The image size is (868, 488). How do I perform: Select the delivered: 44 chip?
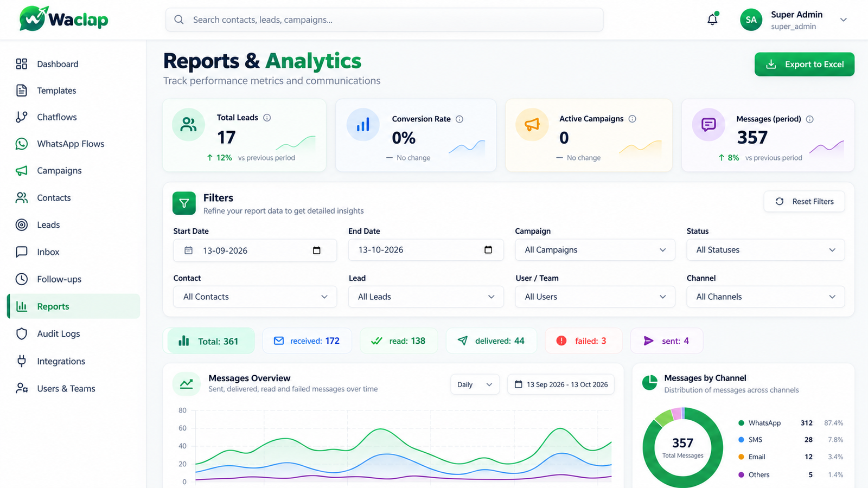pos(492,341)
